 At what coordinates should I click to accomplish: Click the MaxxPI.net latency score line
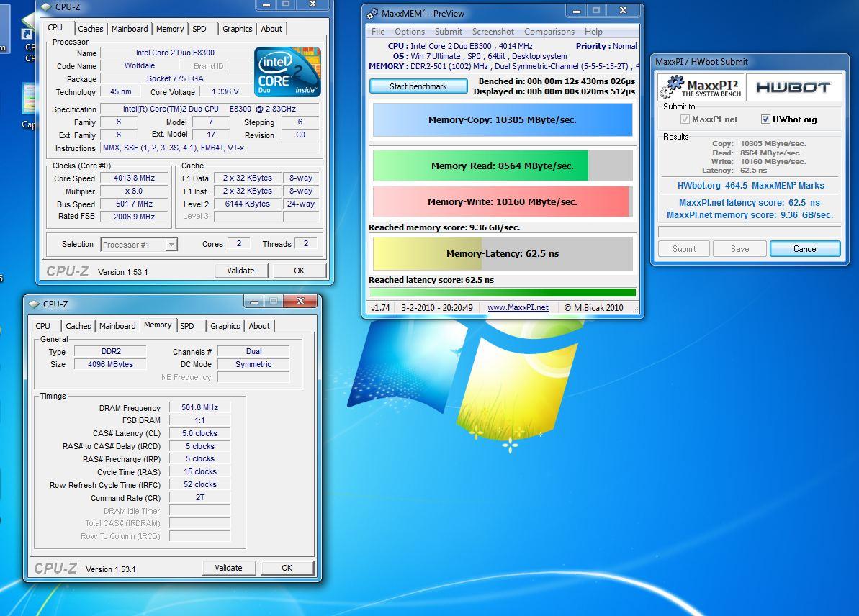coord(750,203)
